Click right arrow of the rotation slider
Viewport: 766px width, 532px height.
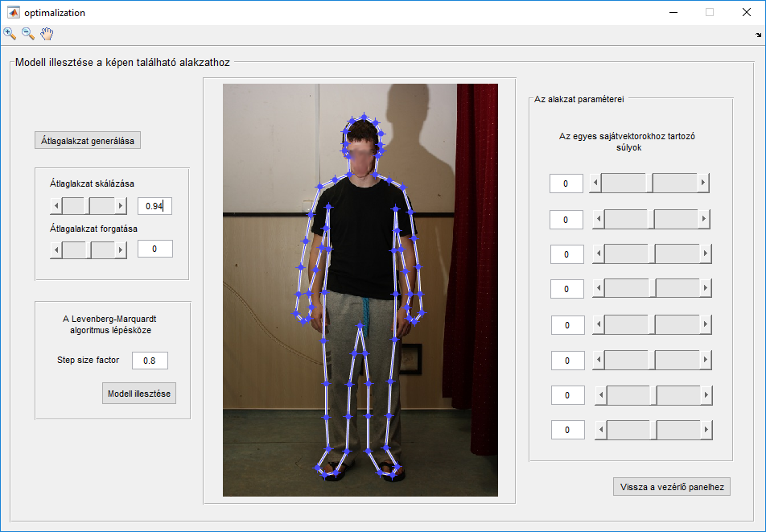121,250
